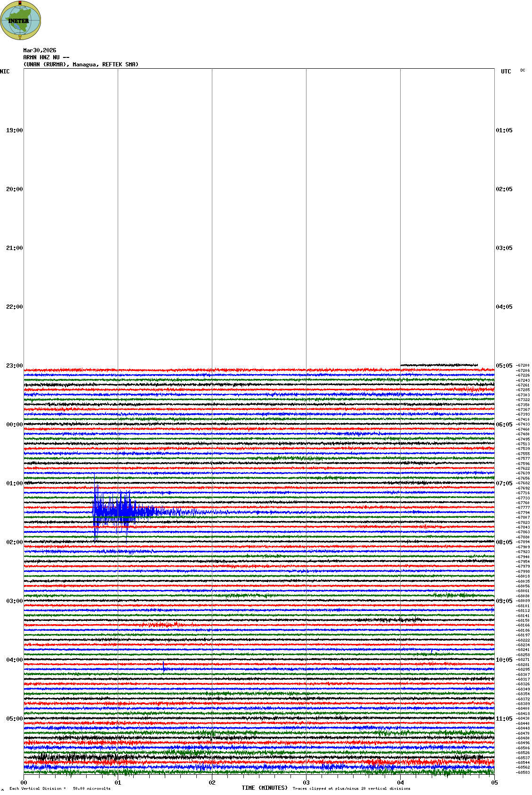Click the 08:05 UTC time label
The image size is (532, 795).
coord(504,542)
